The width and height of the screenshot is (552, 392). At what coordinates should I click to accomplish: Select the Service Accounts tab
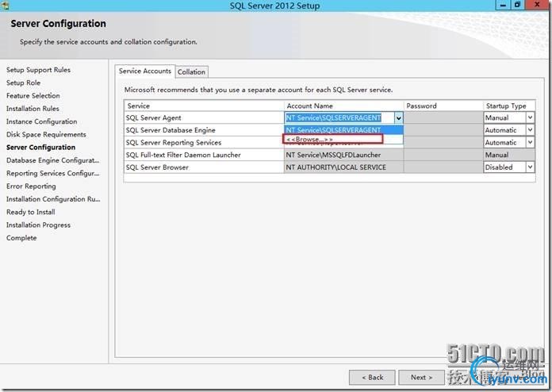click(145, 71)
